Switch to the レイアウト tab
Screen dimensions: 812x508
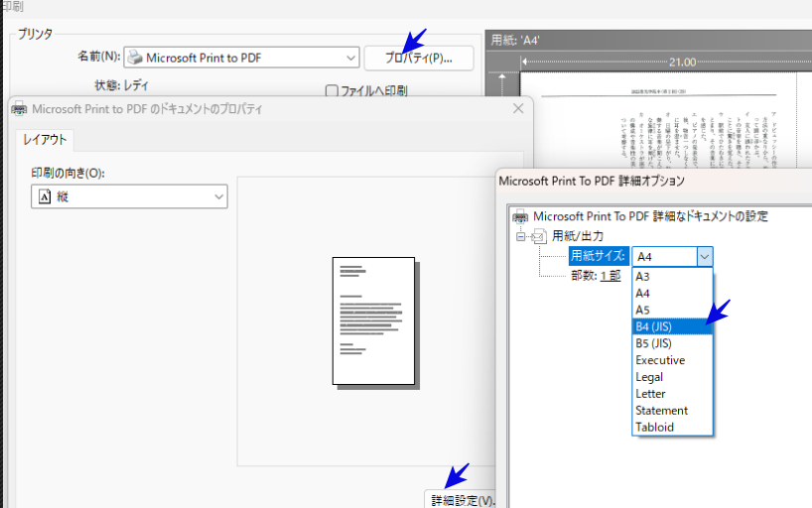point(45,139)
